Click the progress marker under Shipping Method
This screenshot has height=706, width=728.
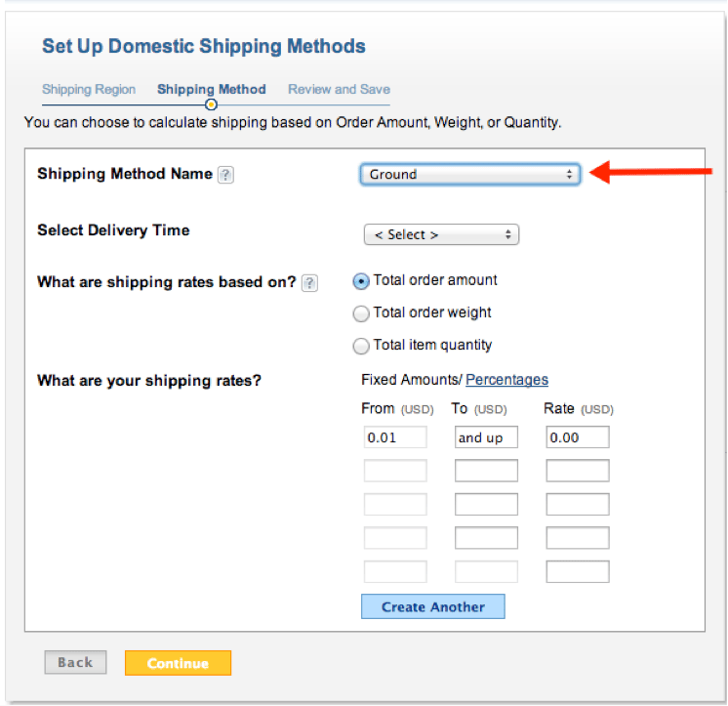[211, 104]
